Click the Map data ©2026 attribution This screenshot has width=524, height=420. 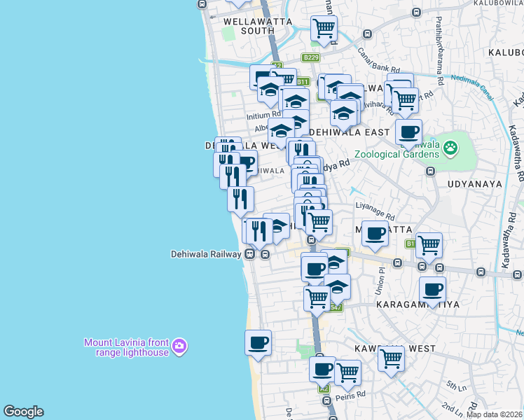[x=494, y=414]
